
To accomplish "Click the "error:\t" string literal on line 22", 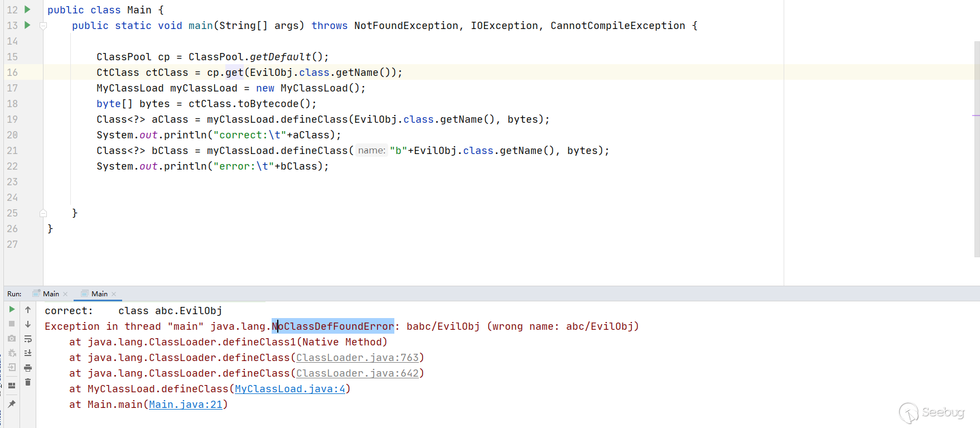I will [x=244, y=166].
